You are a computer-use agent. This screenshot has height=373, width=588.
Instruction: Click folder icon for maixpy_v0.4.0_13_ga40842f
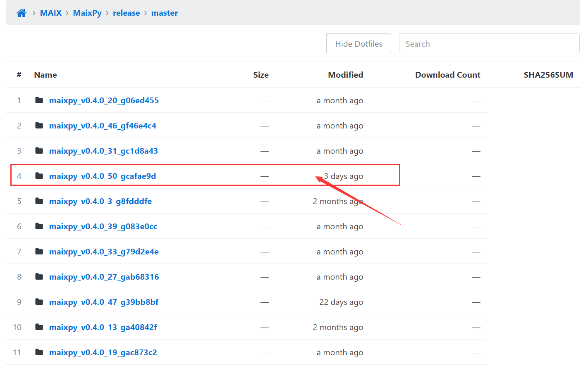pos(39,327)
